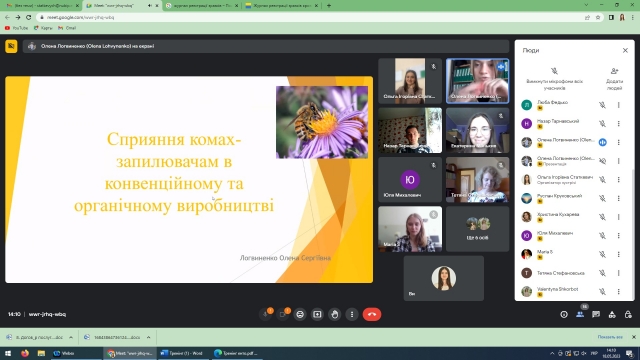
Task: Open the Word document in the taskbar
Action: [183, 353]
